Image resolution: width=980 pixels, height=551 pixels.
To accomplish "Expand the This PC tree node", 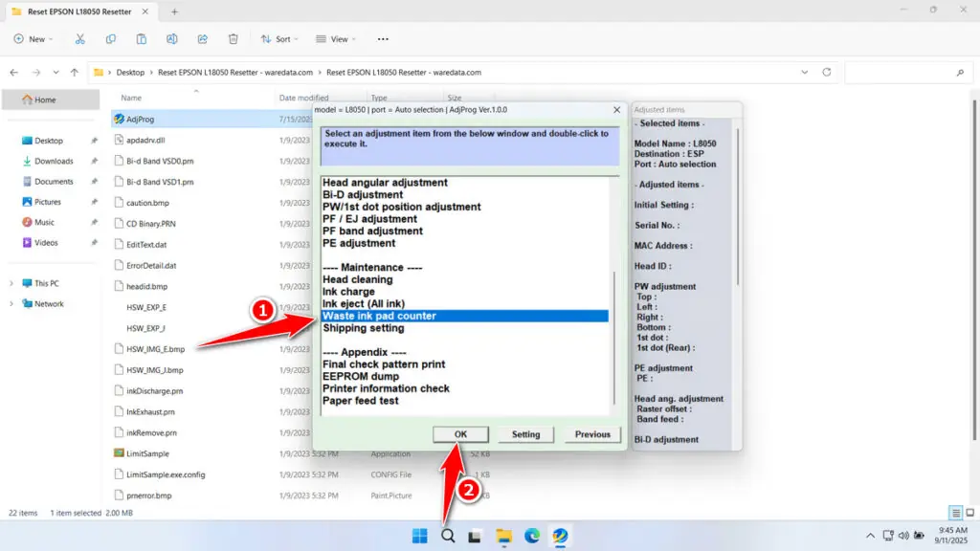I will pyautogui.click(x=11, y=283).
